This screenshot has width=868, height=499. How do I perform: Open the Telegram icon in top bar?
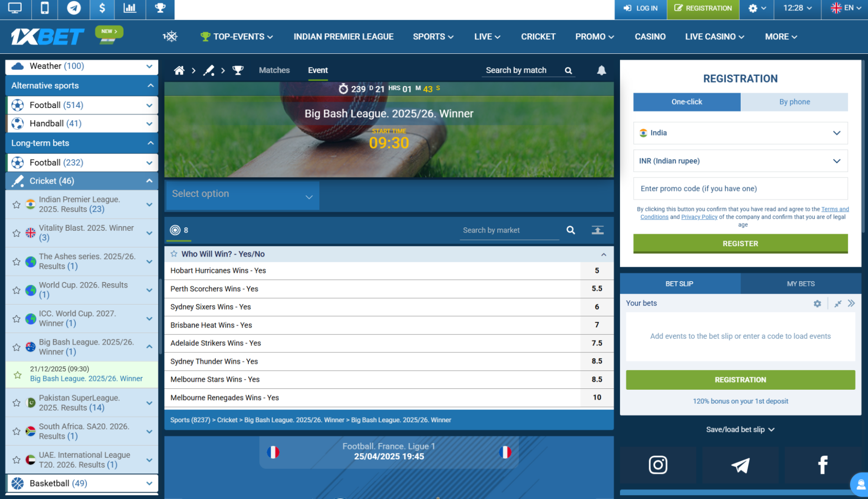(74, 8)
